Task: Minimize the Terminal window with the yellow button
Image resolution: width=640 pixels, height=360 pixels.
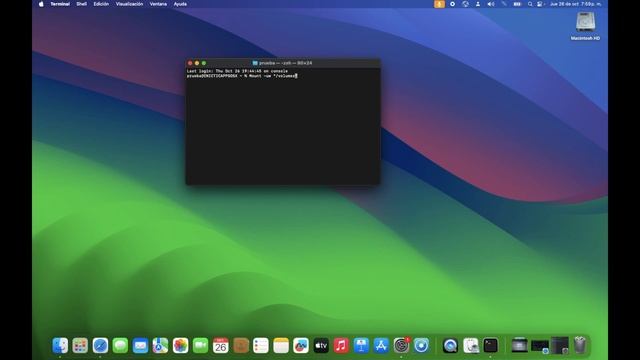Action: tap(197, 63)
